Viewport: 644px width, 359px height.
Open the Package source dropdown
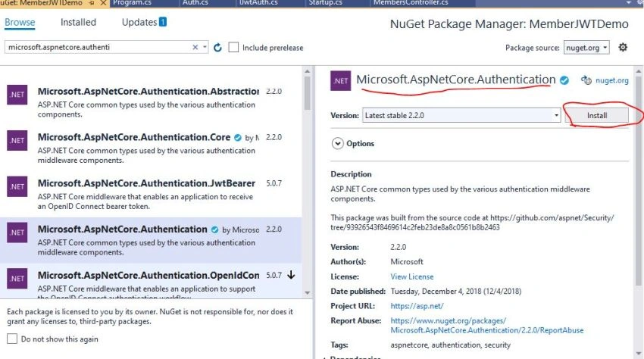click(586, 48)
